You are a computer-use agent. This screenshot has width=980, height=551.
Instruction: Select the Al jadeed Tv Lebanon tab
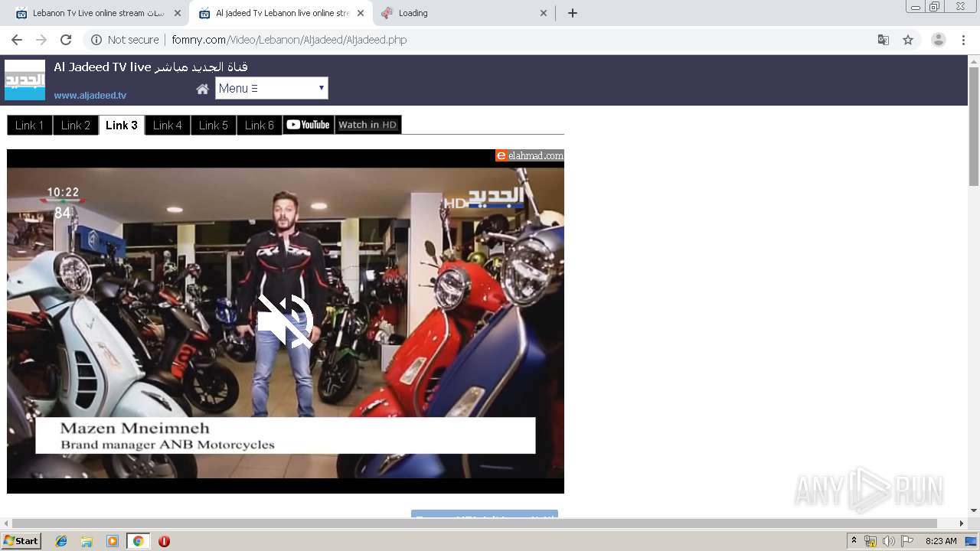coord(282,13)
